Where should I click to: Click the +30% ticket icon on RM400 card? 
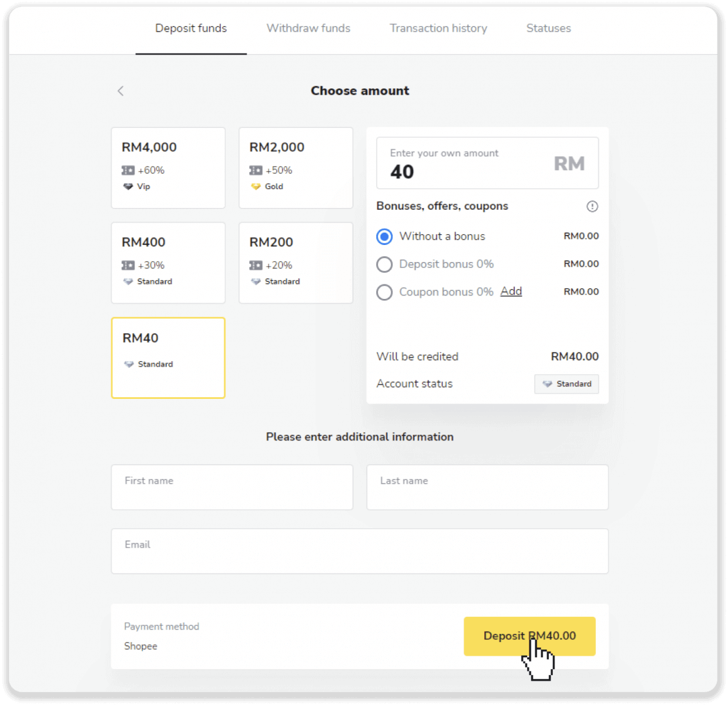[128, 266]
